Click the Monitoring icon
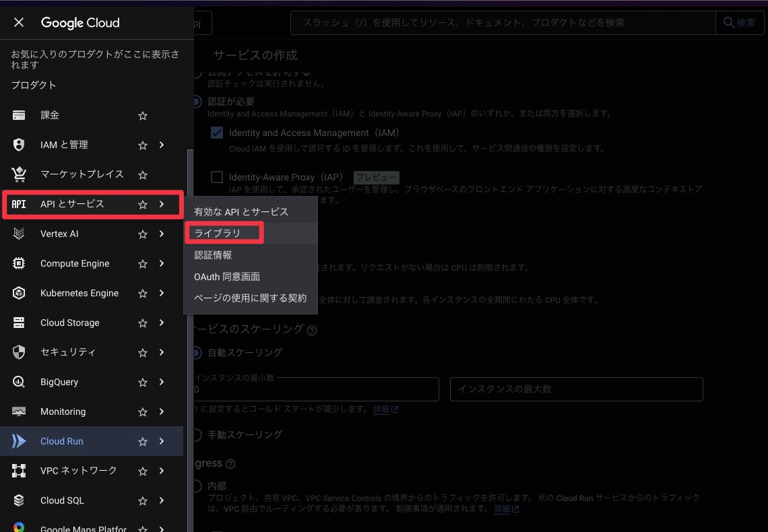The height and width of the screenshot is (532, 768). coord(19,411)
